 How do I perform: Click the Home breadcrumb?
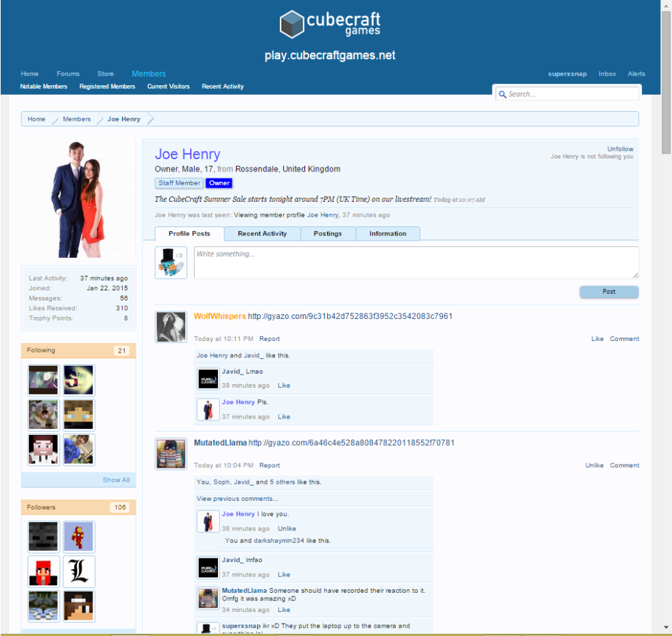[36, 119]
